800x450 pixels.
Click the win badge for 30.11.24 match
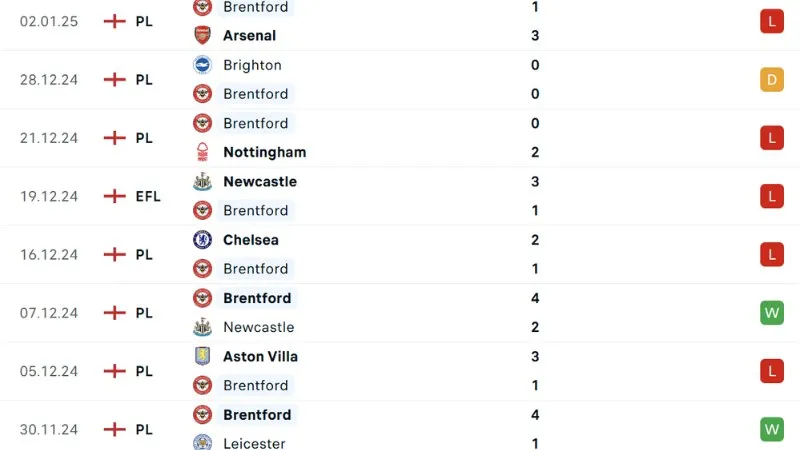click(771, 429)
